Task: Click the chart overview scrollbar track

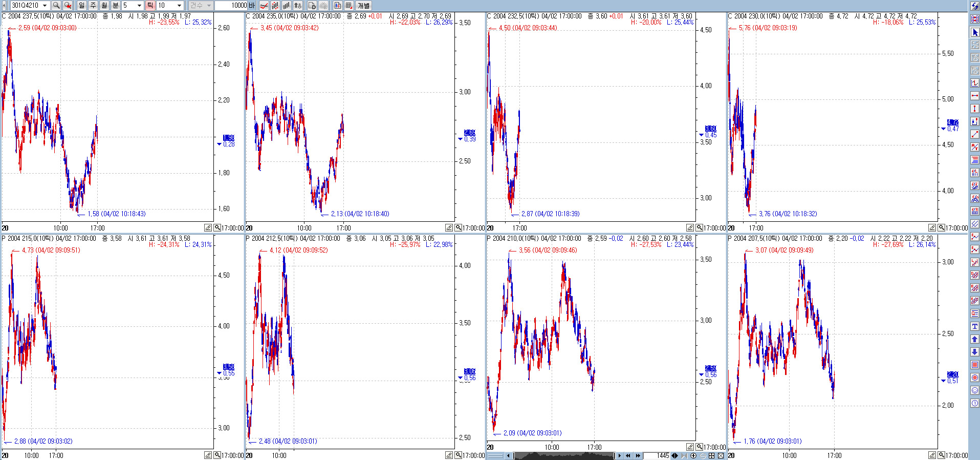Action: (563, 455)
